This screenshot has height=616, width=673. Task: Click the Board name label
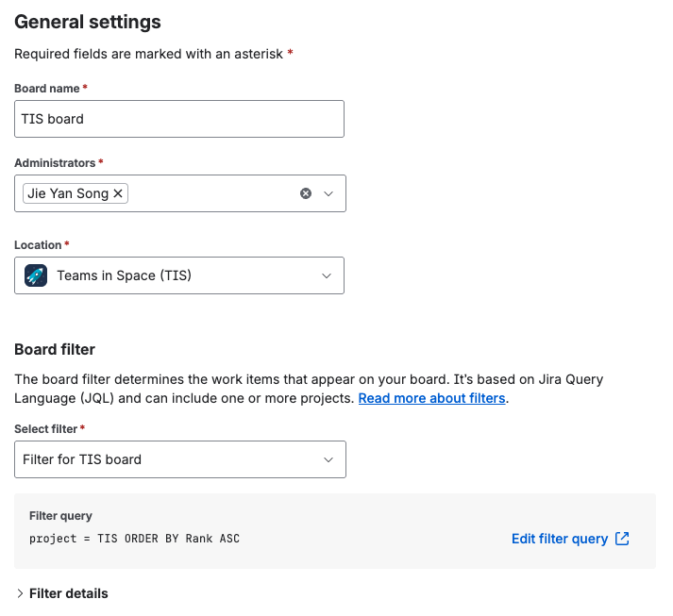tap(47, 89)
